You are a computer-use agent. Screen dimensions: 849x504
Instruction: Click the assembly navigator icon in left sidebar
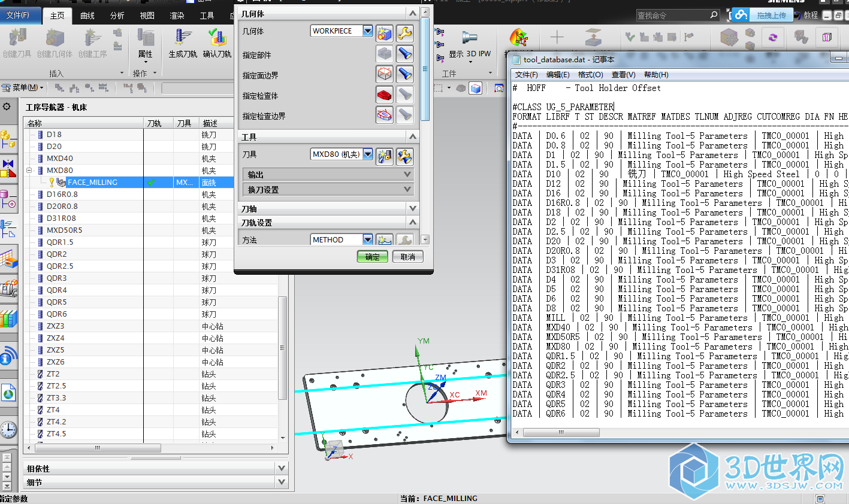click(8, 139)
